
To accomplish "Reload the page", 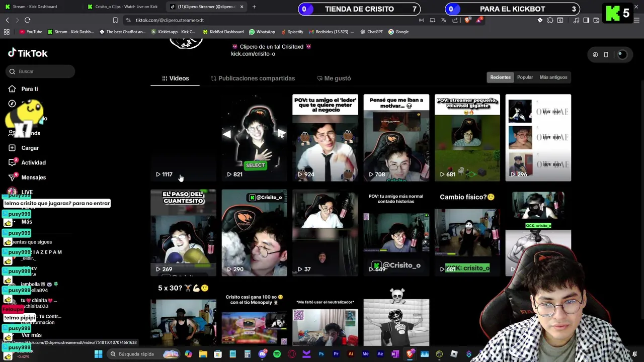I will click(27, 20).
